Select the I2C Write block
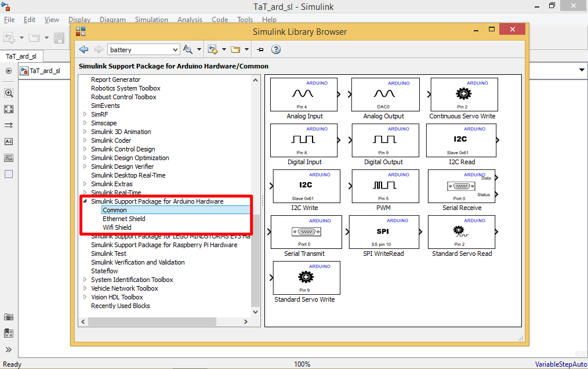 (x=307, y=186)
